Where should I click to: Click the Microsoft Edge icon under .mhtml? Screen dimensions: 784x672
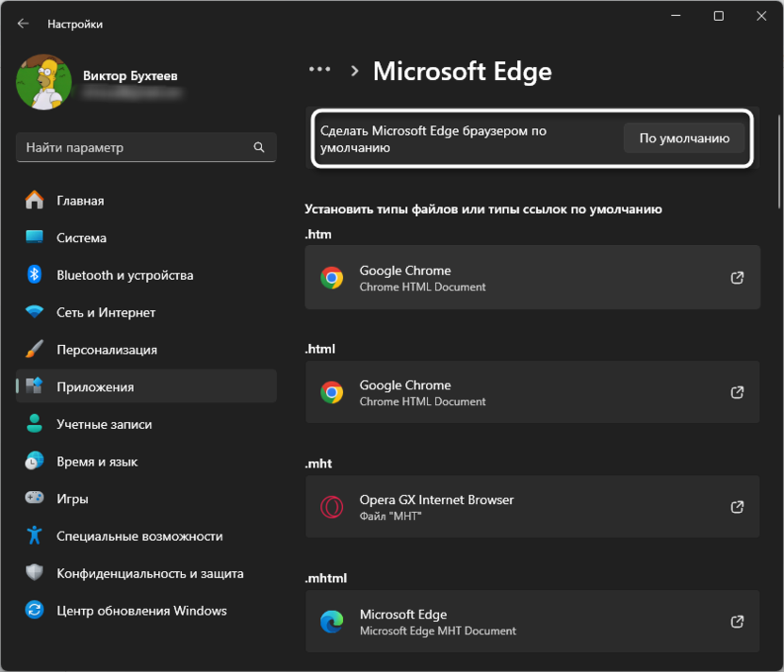point(332,622)
